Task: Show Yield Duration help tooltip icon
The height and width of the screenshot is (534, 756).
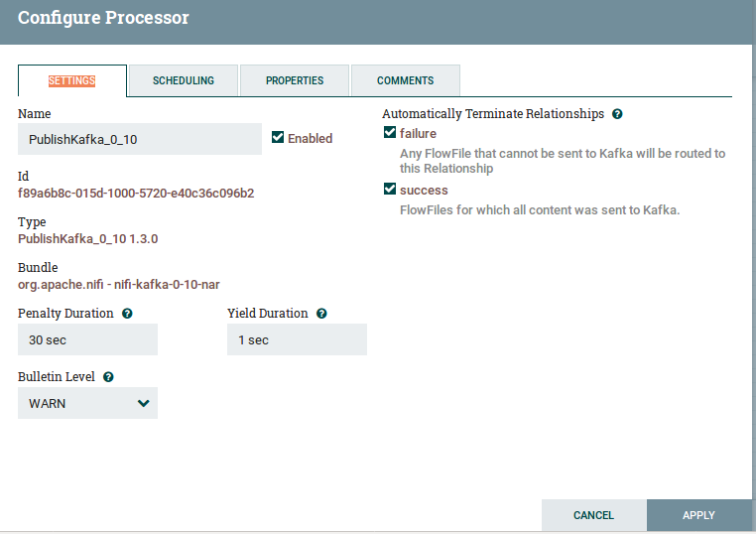Action: click(x=321, y=314)
